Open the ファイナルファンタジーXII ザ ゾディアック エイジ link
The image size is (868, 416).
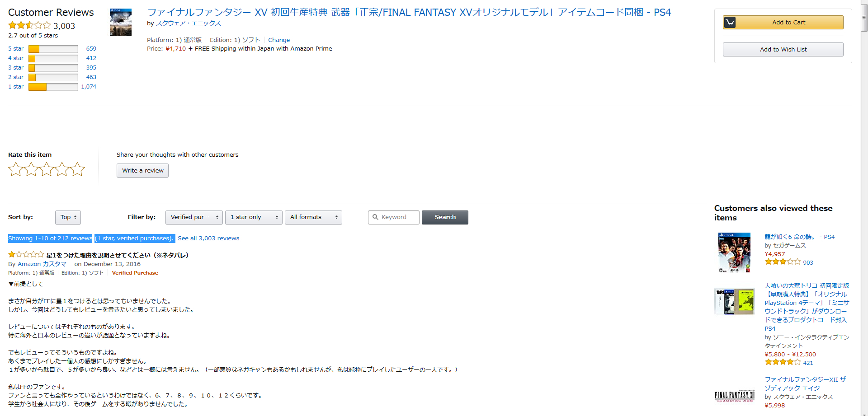pyautogui.click(x=805, y=383)
